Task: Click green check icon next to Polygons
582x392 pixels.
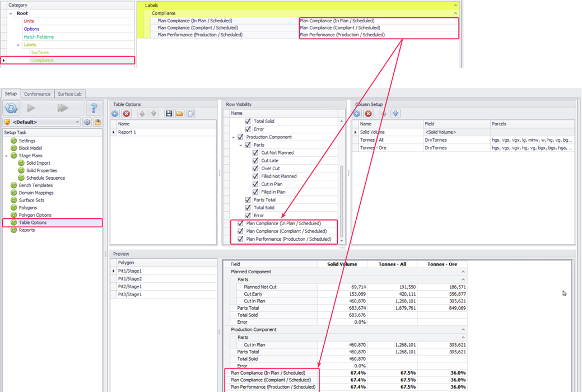Action: 14,208
